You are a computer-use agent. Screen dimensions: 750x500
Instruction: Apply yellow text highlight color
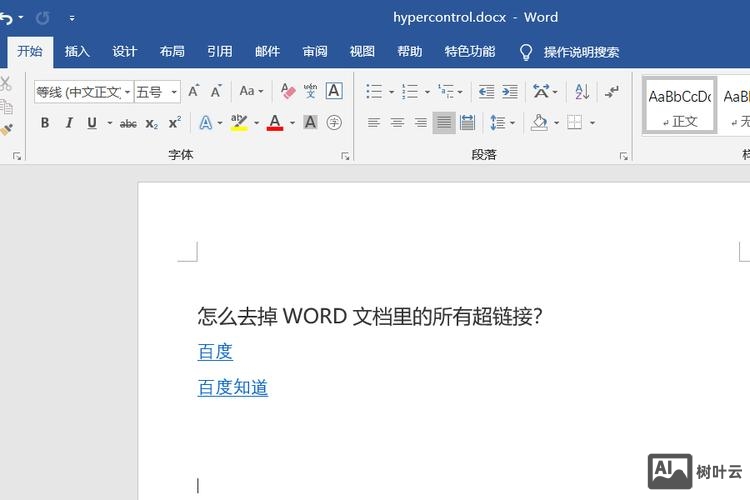click(239, 122)
